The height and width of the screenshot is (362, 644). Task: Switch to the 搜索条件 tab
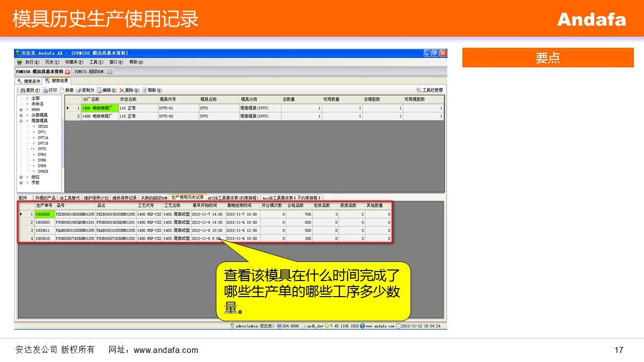(29, 81)
